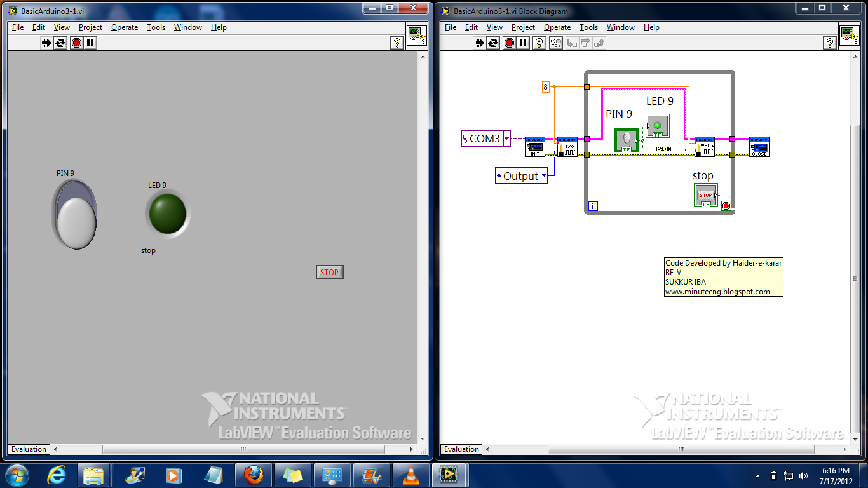
Task: Open Window menu in Block Diagram window
Action: 621,27
